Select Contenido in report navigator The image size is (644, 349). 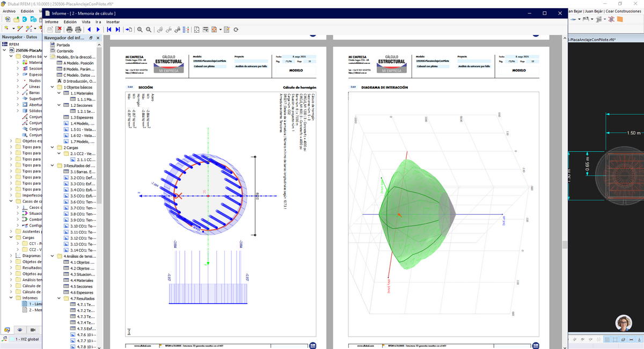click(65, 51)
